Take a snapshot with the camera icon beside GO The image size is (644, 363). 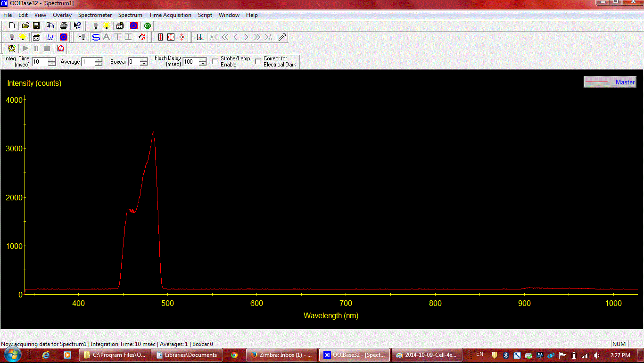tap(120, 25)
